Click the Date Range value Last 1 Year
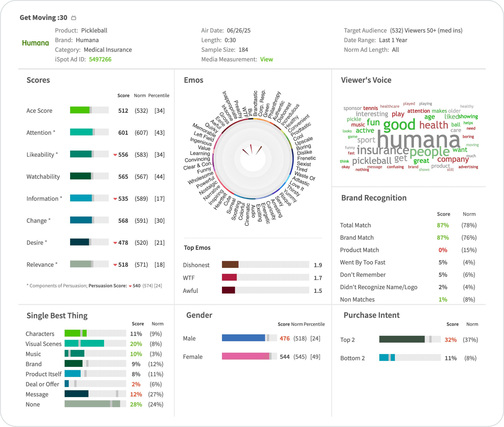 point(393,40)
